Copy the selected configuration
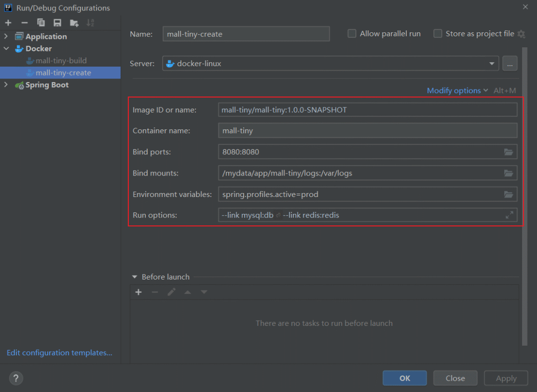537x392 pixels. point(41,23)
